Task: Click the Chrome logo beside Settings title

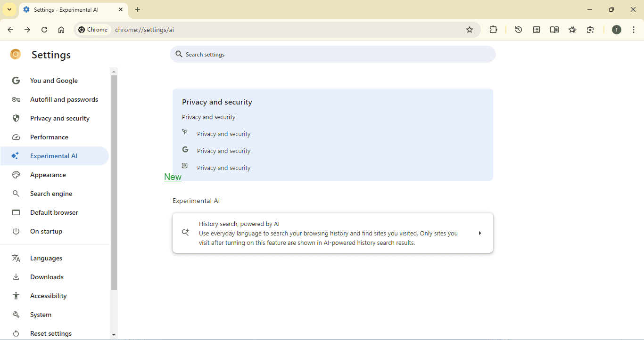Action: [x=16, y=55]
